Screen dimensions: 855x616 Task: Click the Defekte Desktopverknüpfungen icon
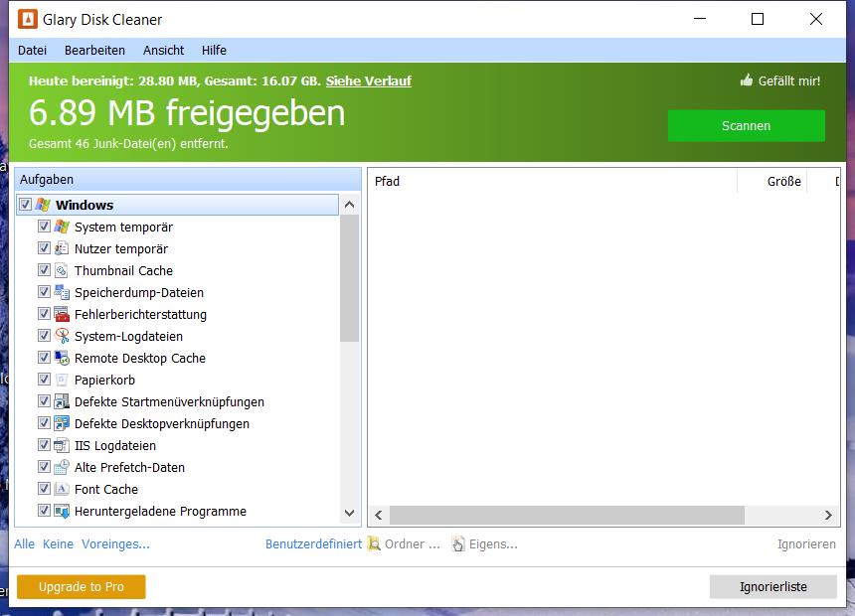click(x=62, y=423)
